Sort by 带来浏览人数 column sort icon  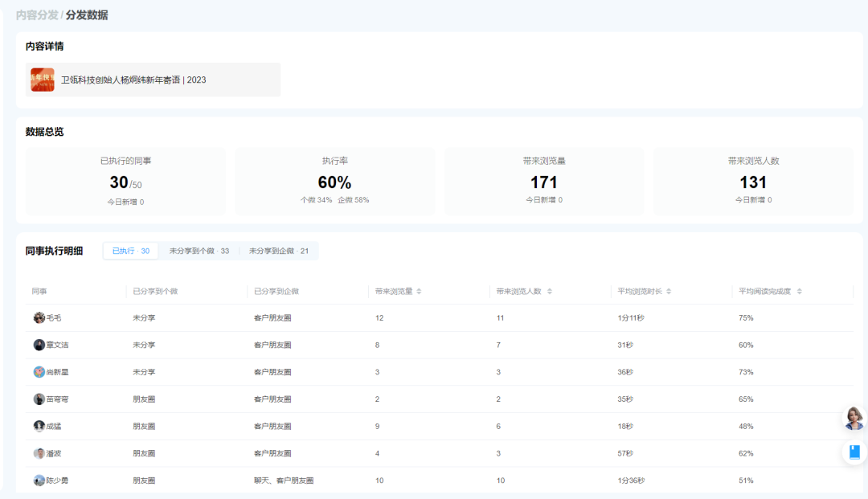549,291
